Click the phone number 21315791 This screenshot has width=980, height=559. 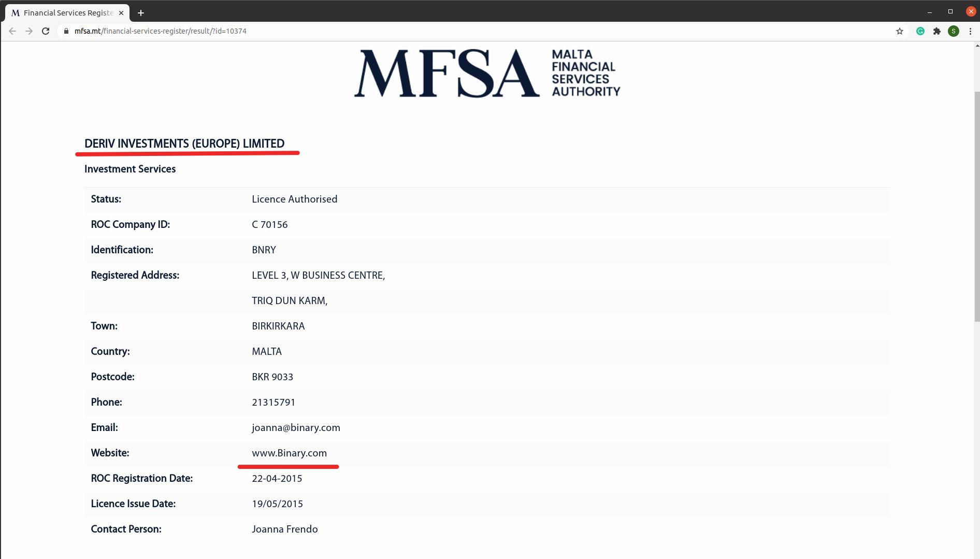[x=273, y=403]
